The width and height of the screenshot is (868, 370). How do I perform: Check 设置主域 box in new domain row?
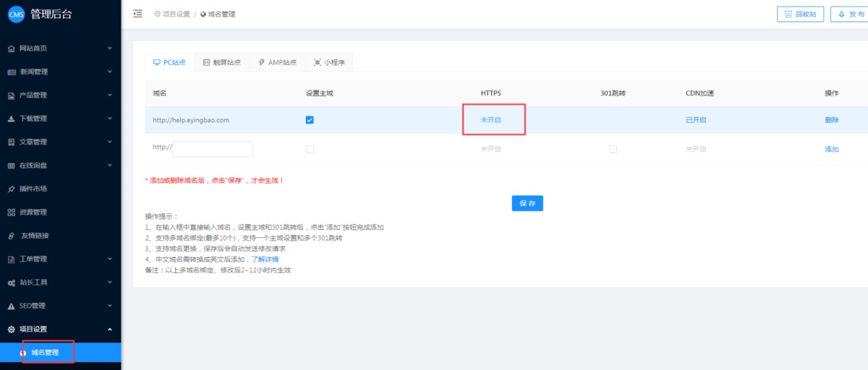310,149
